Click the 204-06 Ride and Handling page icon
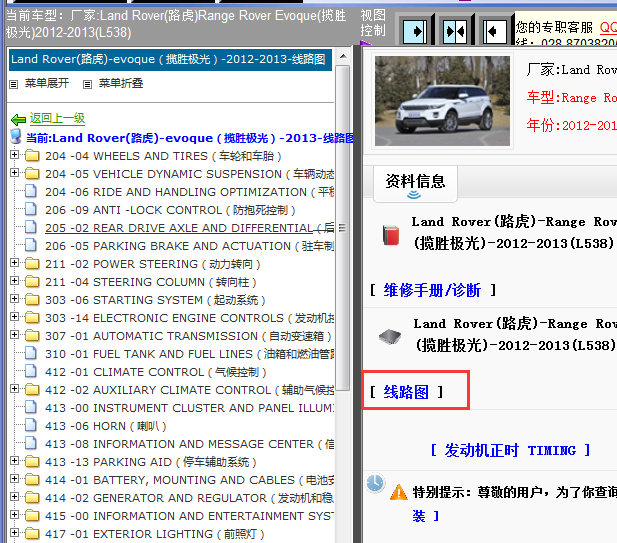Viewport: 617px width, 543px height. 31,191
